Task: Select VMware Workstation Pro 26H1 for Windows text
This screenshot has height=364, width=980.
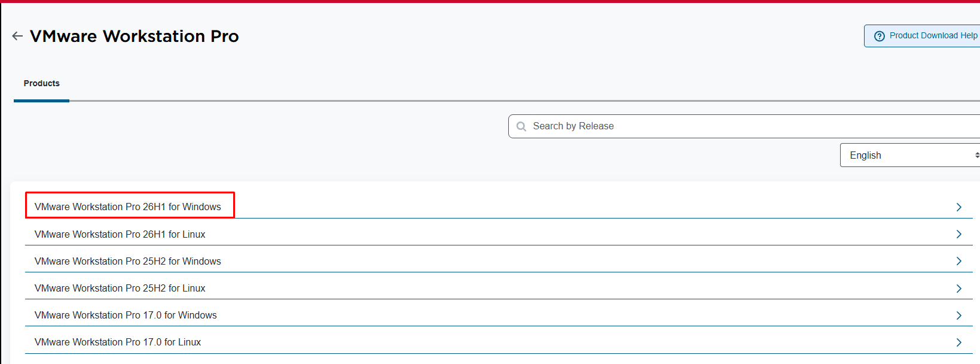Action: [x=128, y=207]
